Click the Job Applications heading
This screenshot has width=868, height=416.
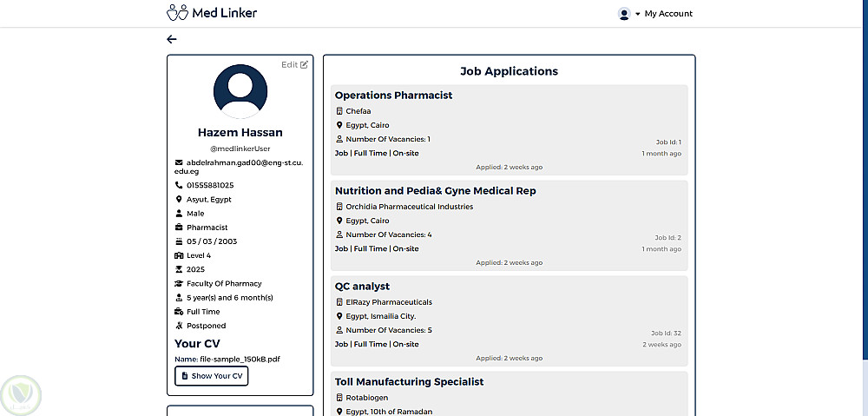point(510,71)
